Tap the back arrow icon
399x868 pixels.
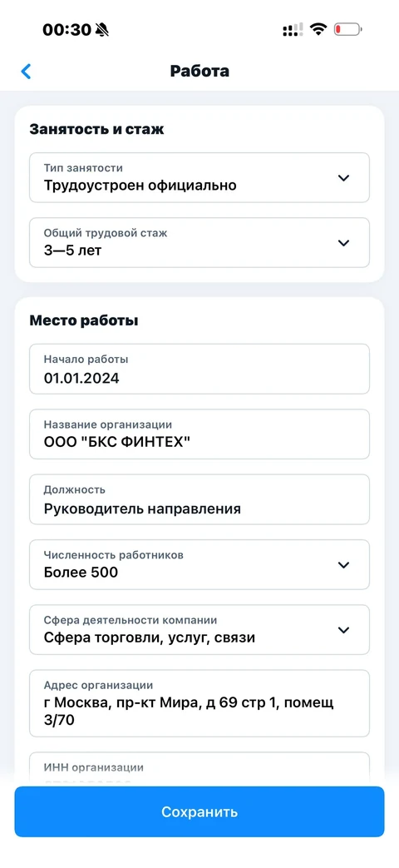pos(26,72)
